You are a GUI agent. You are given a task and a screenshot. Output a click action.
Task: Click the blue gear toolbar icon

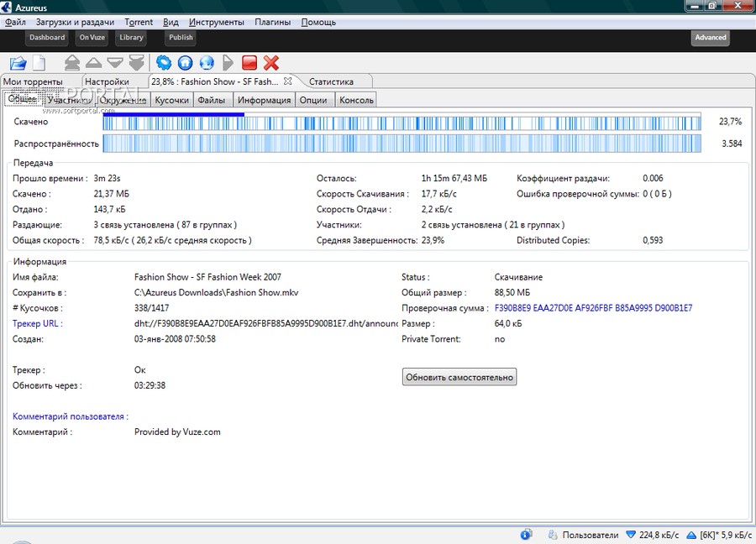pyautogui.click(x=164, y=63)
